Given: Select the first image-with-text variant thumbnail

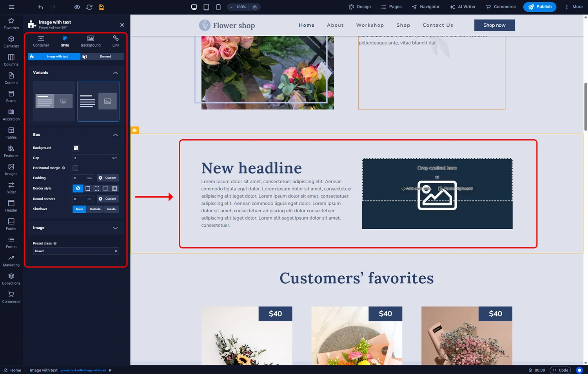Looking at the screenshot, I should click(x=54, y=101).
